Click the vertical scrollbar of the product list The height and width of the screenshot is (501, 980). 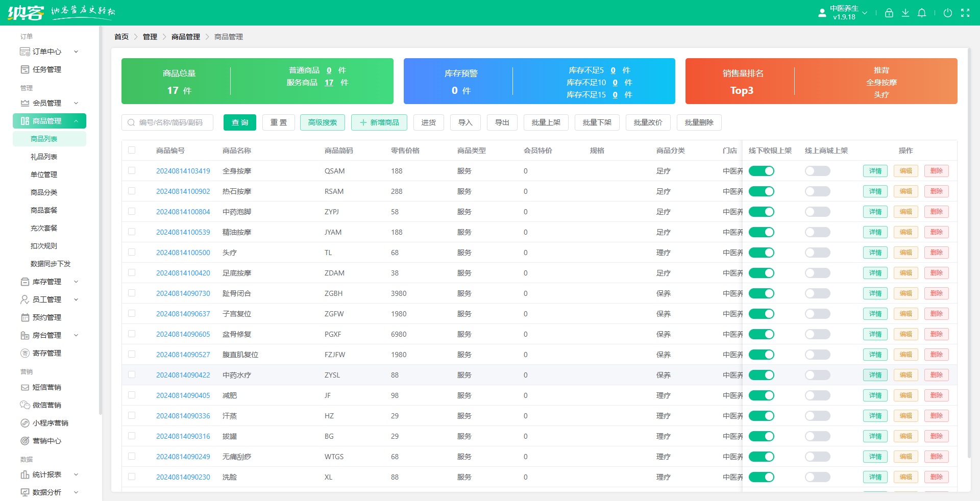(968, 255)
